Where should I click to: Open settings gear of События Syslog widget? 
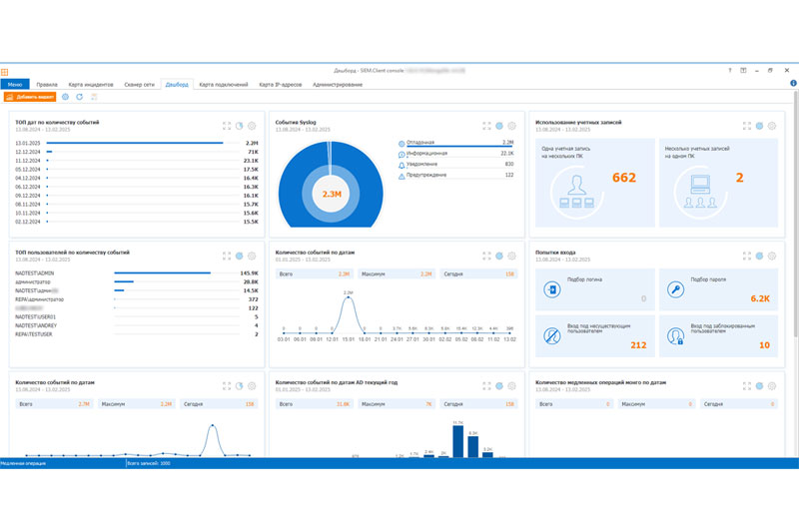click(x=511, y=126)
